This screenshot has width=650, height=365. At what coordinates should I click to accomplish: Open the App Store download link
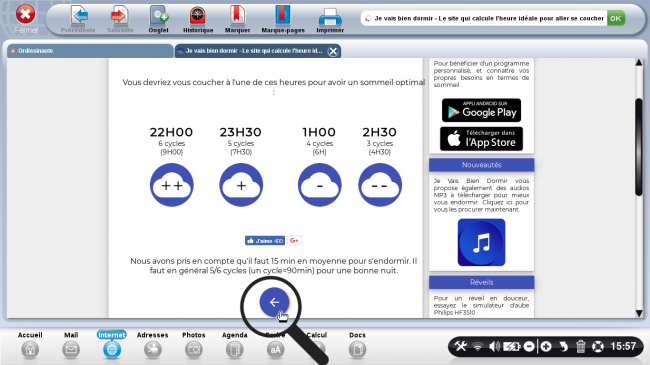click(481, 139)
